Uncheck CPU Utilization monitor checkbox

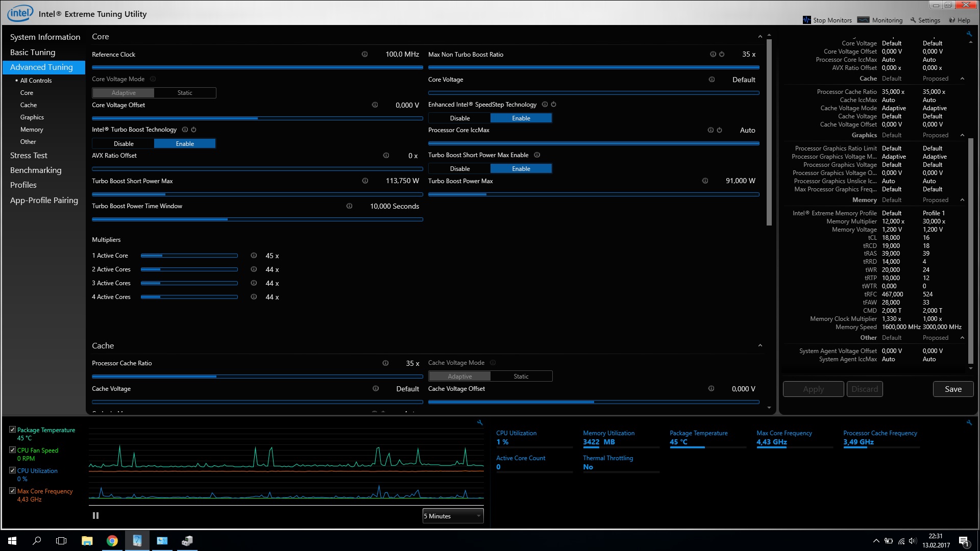[x=12, y=470]
